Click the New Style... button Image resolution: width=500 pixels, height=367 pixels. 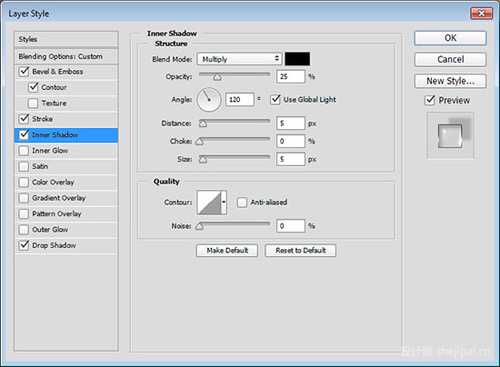[450, 81]
